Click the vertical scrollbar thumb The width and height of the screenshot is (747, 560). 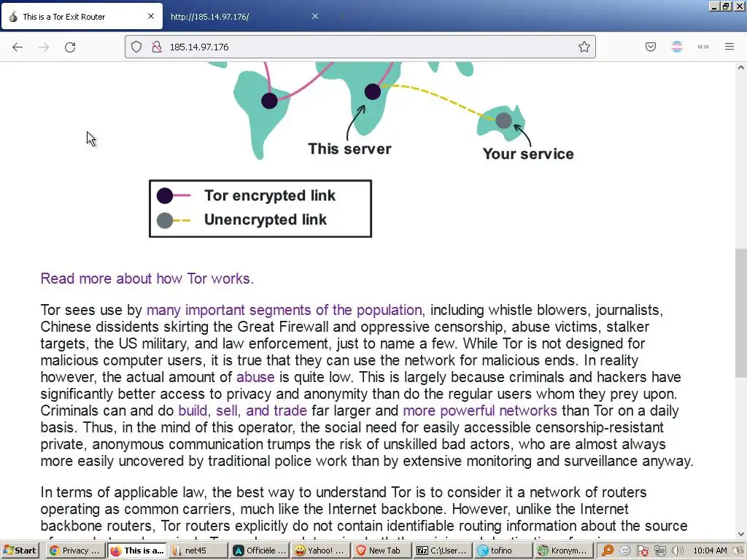[741, 312]
